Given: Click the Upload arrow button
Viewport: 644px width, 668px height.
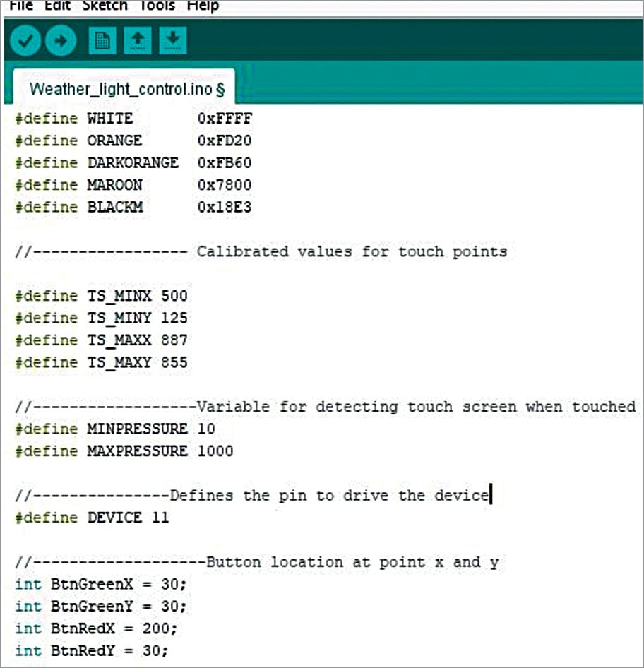Looking at the screenshot, I should [61, 41].
